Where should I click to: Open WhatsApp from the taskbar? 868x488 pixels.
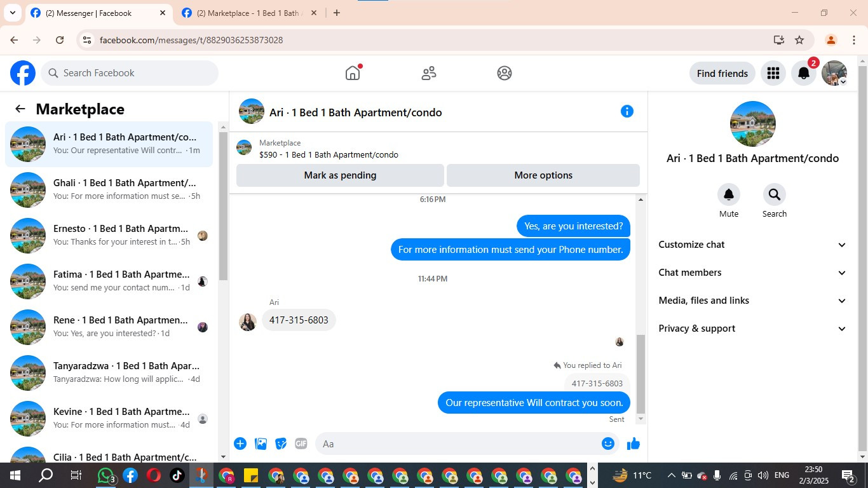click(106, 475)
